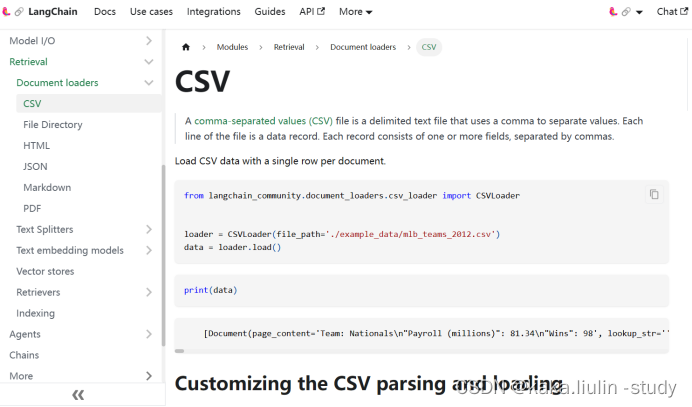
Task: Open HTML loader page
Action: pyautogui.click(x=37, y=146)
